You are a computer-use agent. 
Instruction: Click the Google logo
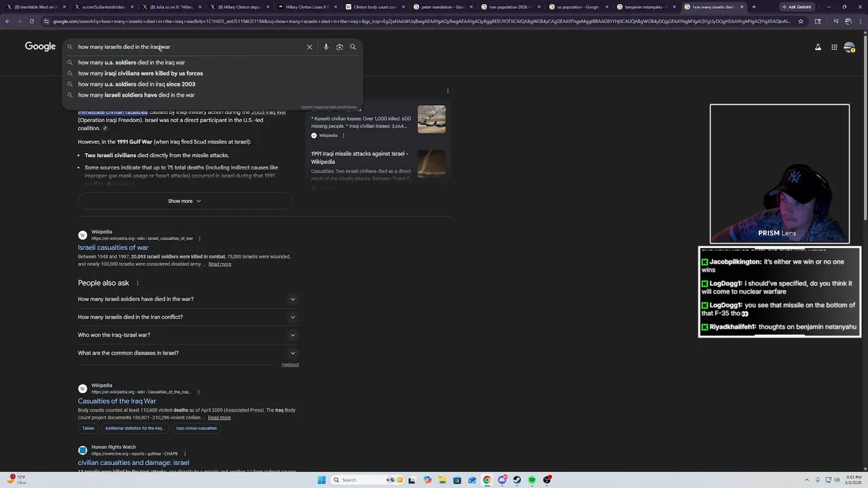tap(40, 46)
